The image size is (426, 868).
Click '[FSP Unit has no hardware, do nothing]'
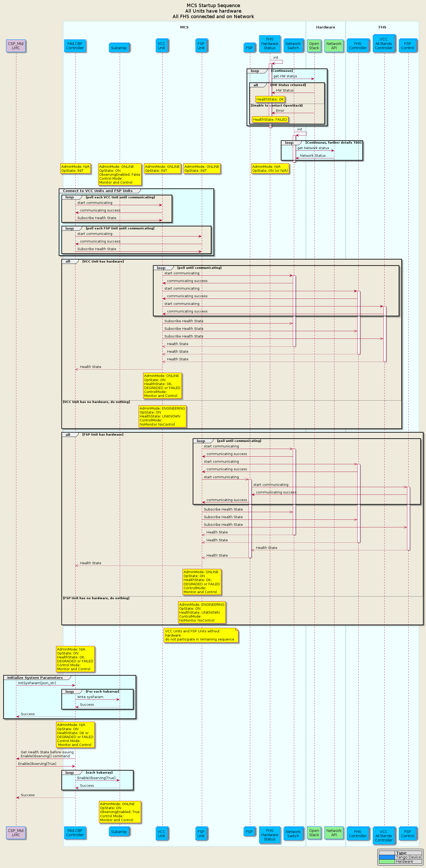point(96,598)
